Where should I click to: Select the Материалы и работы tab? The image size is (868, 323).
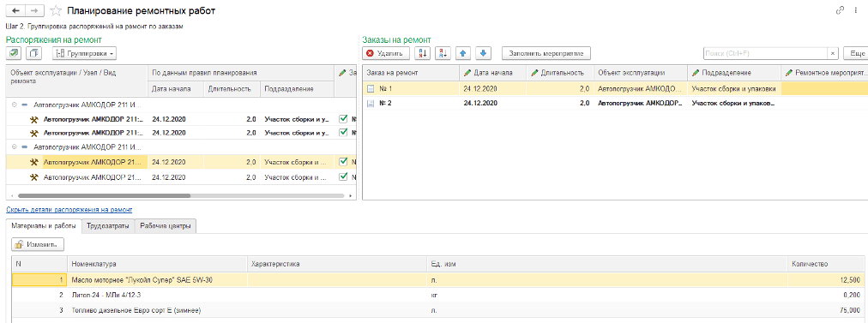pos(44,225)
